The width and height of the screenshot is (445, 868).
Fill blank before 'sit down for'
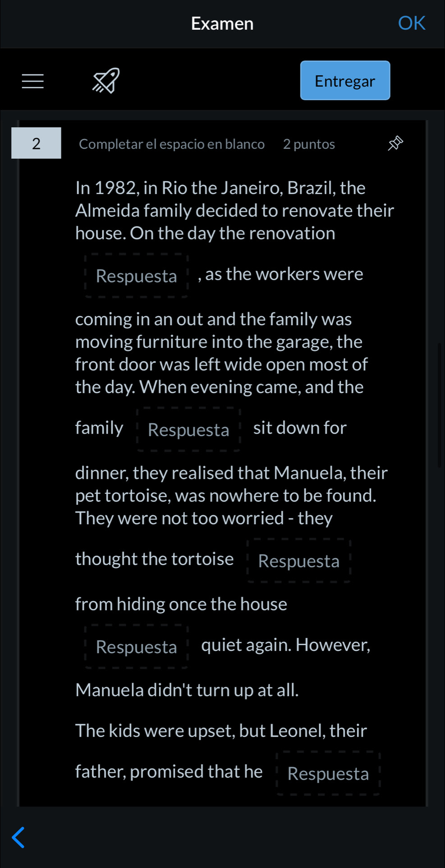(x=188, y=429)
